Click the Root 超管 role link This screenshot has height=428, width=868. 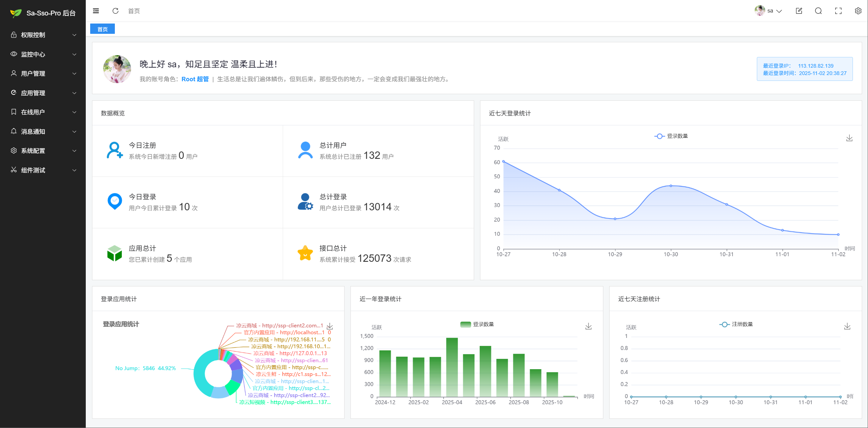(x=195, y=79)
